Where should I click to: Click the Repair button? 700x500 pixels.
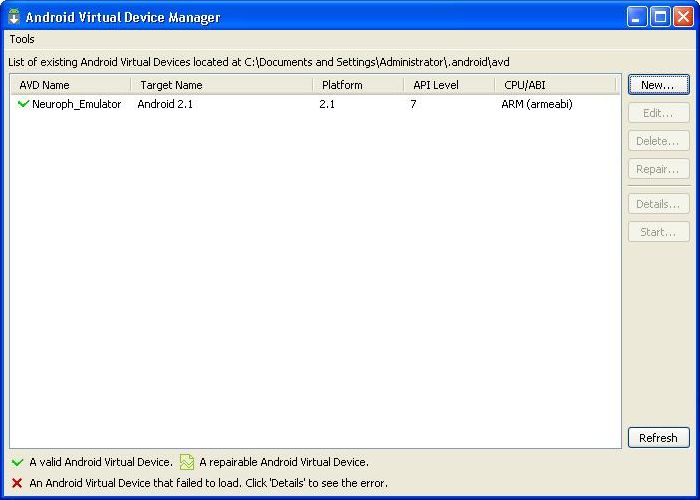(658, 169)
